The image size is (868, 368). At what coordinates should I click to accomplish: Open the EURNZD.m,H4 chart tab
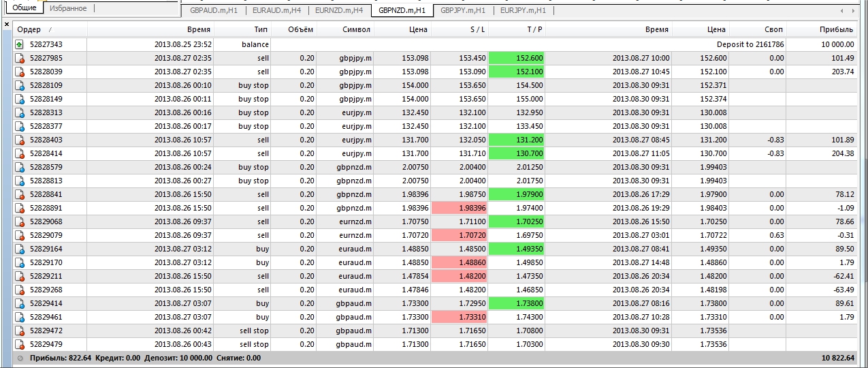(x=338, y=11)
